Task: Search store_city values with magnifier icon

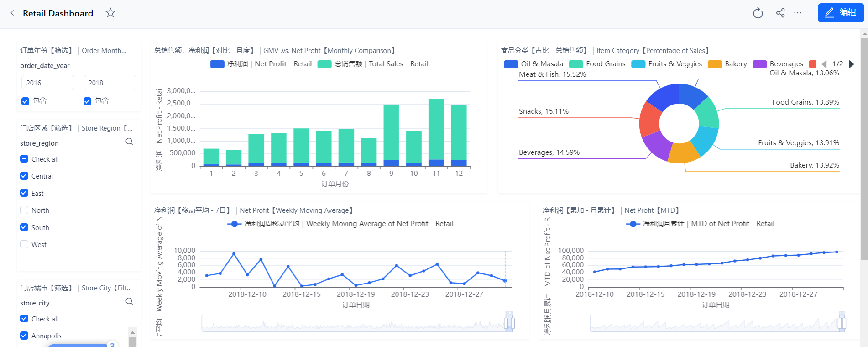Action: pyautogui.click(x=130, y=301)
